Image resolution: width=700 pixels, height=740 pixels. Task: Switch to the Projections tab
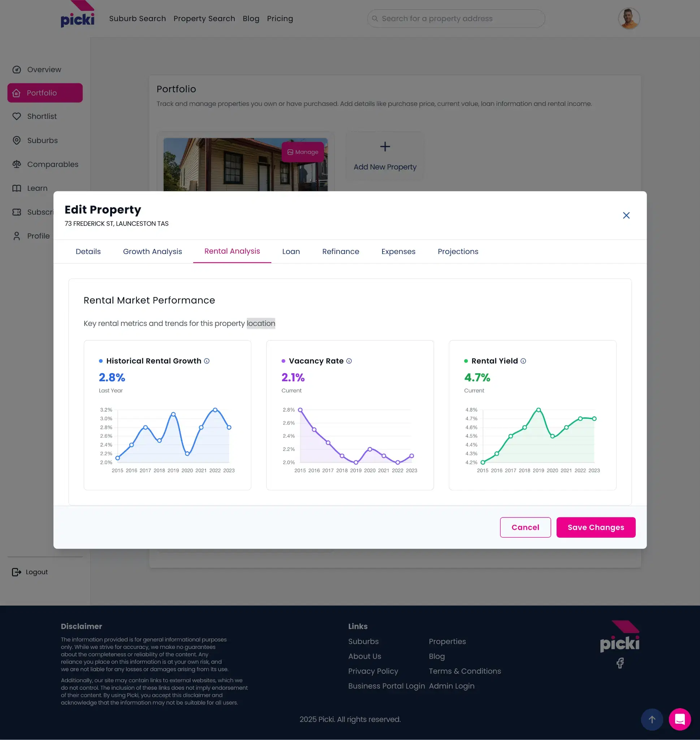458,251
